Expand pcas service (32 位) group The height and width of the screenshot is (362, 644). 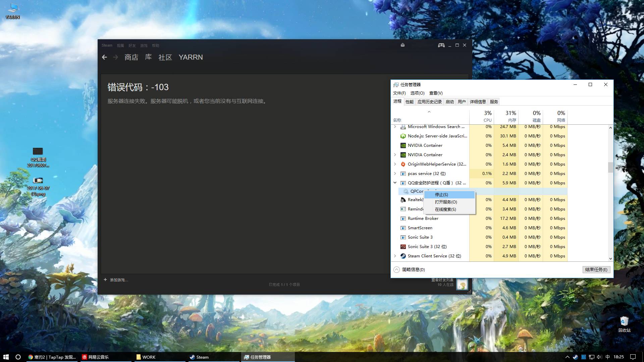pyautogui.click(x=395, y=174)
